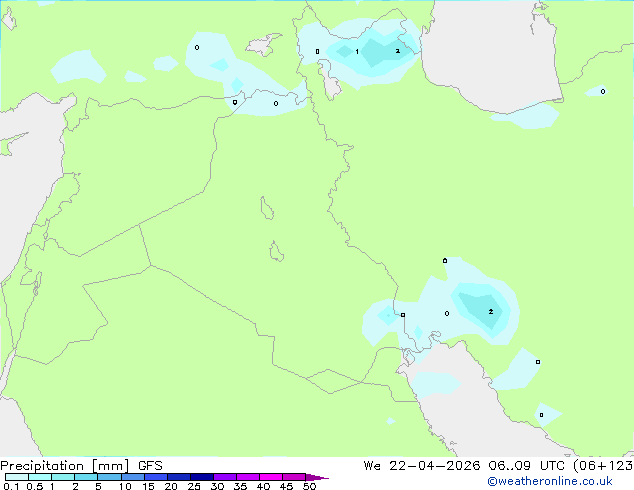Select the 40–45 mm magenta legend swatch

coord(271,477)
